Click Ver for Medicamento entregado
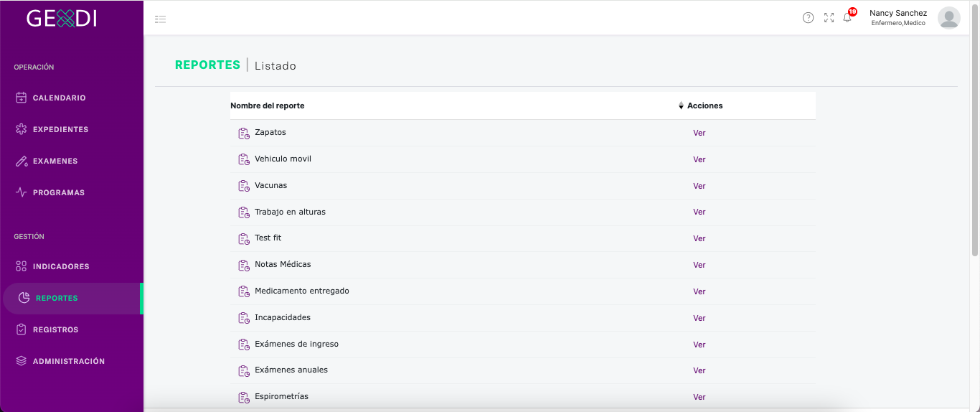This screenshot has height=412, width=980. pos(699,291)
